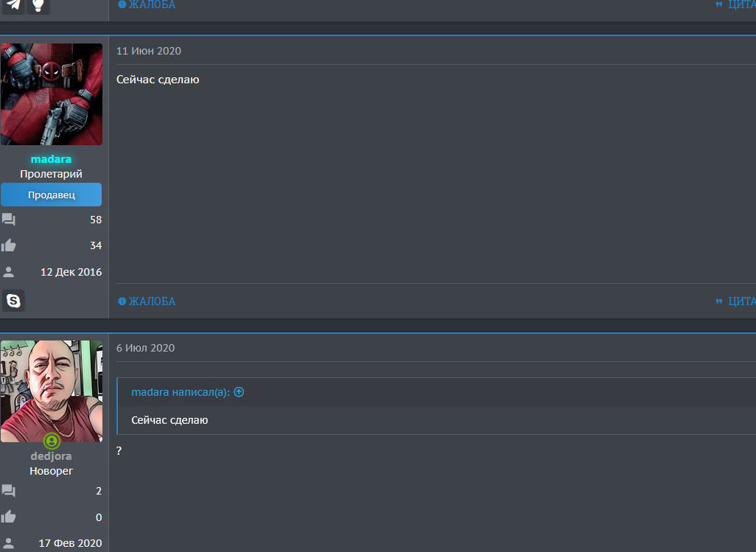
Task: Click the lightbulb icon beside Telegram
Action: pos(38,4)
